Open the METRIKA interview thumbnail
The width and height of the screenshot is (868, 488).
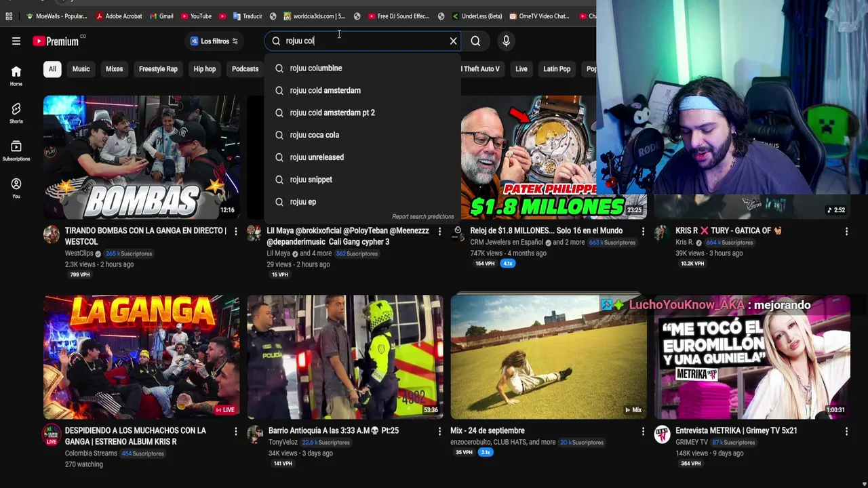[x=752, y=357]
